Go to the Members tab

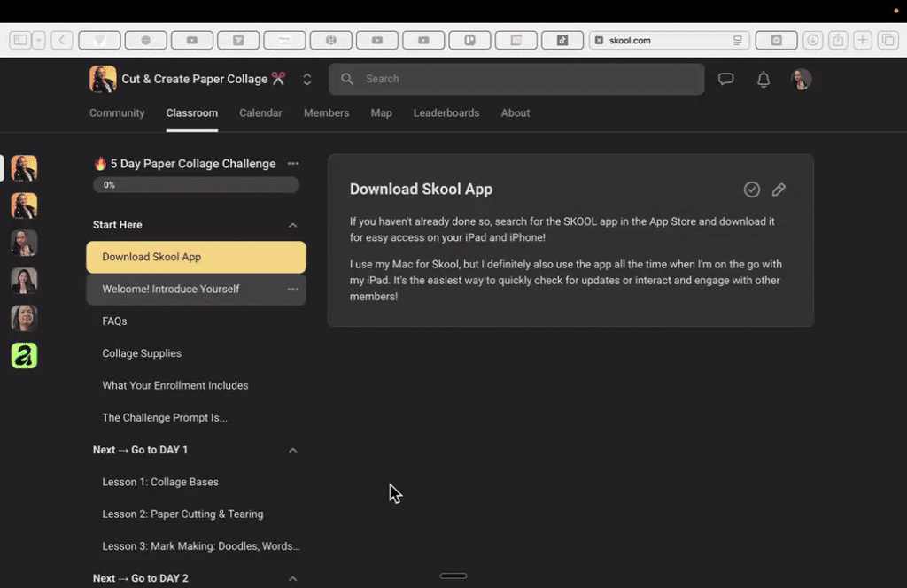point(326,113)
